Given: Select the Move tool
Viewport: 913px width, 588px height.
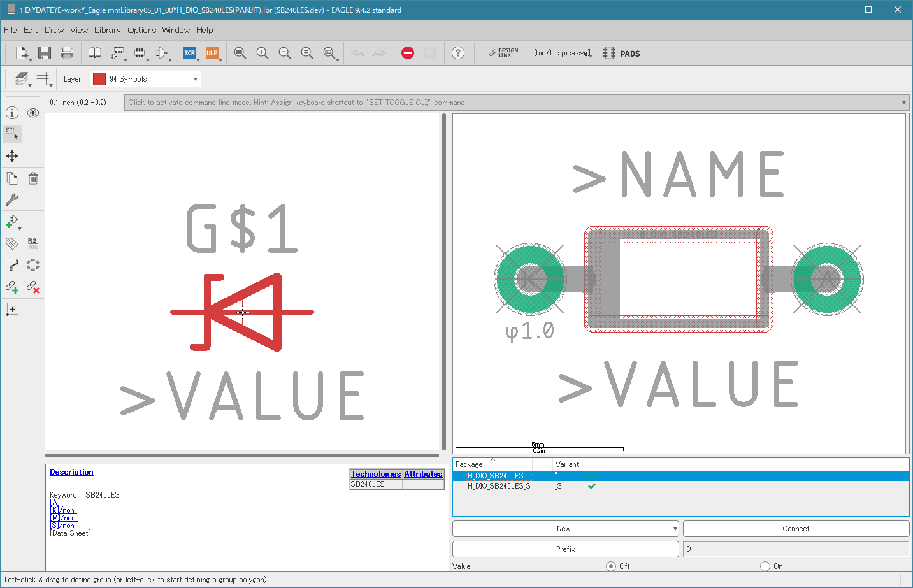Looking at the screenshot, I should click(x=12, y=156).
